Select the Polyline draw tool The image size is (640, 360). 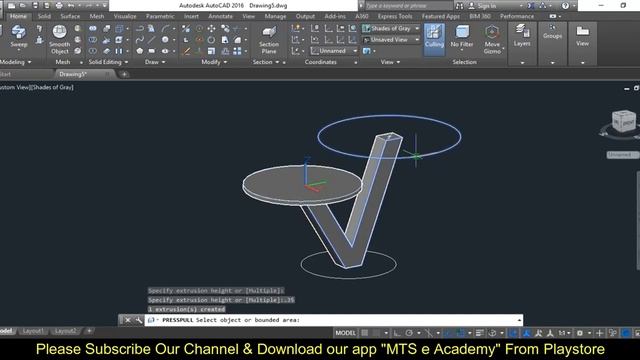pos(140,29)
